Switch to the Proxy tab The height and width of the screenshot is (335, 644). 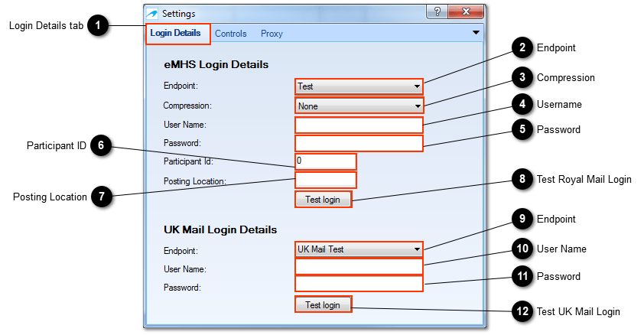(x=272, y=34)
